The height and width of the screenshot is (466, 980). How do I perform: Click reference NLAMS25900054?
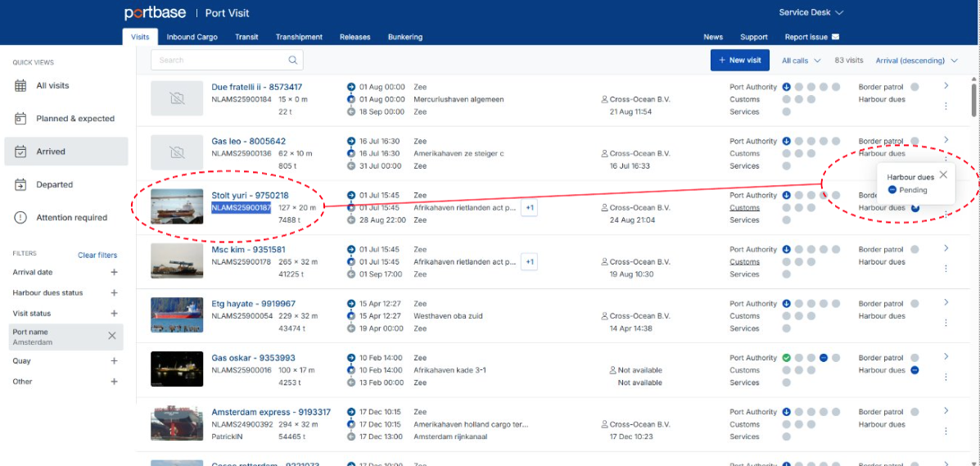(242, 316)
